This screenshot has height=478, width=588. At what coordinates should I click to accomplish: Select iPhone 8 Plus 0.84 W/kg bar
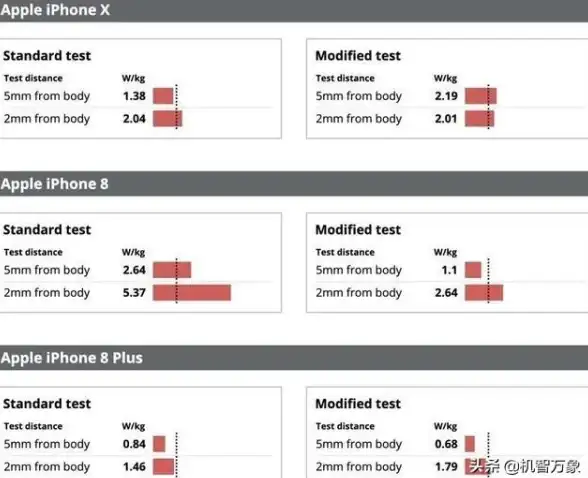pos(159,444)
